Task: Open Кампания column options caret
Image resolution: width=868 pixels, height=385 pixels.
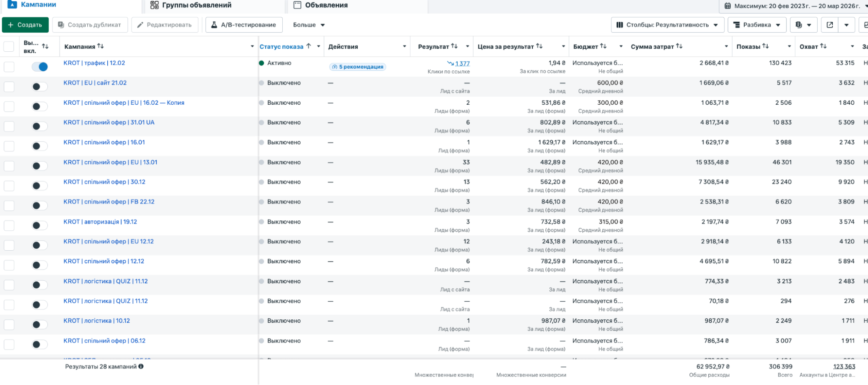Action: coord(252,46)
